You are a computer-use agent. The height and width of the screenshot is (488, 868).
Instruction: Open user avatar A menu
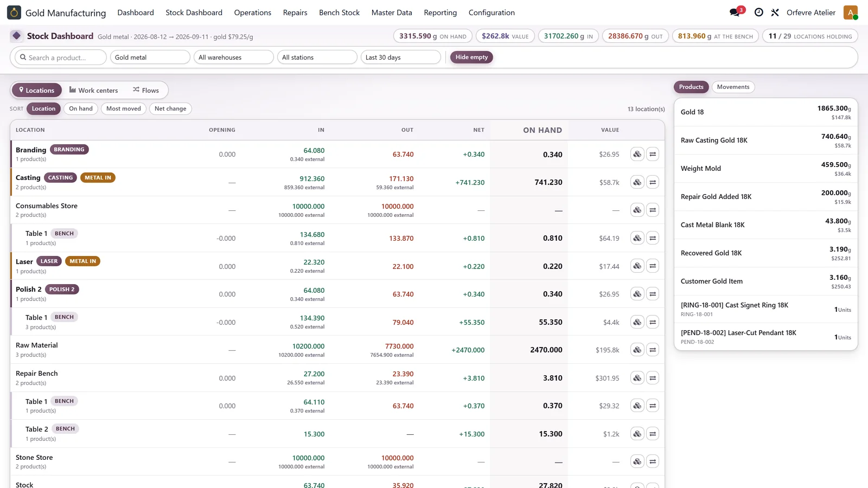tap(851, 12)
